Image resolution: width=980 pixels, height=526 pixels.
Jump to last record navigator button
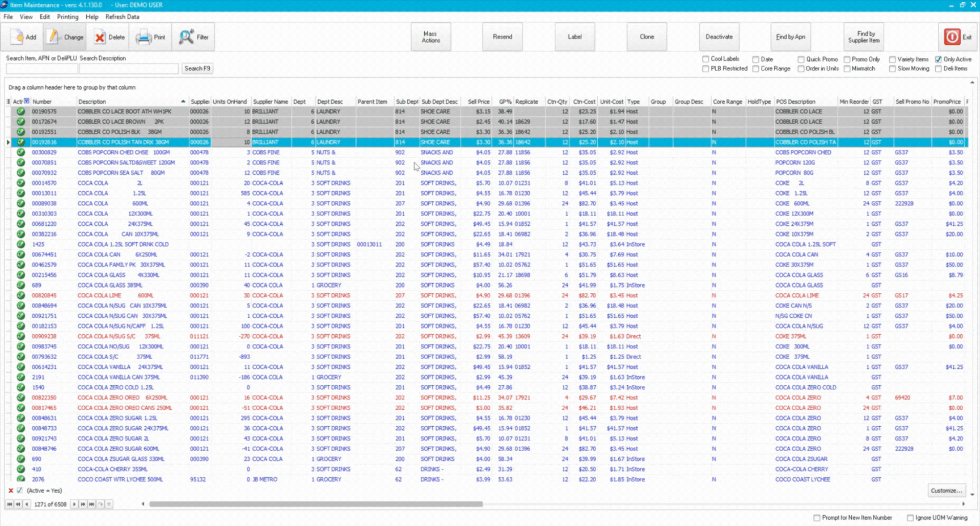click(91, 504)
